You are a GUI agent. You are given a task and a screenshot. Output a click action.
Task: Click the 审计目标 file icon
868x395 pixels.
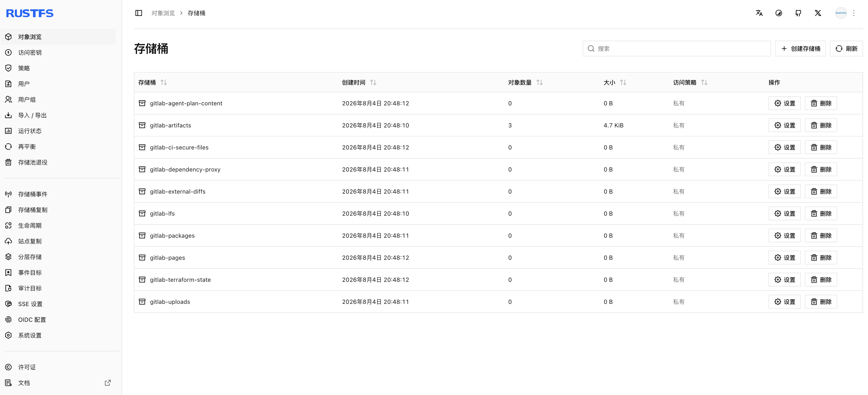pos(8,288)
